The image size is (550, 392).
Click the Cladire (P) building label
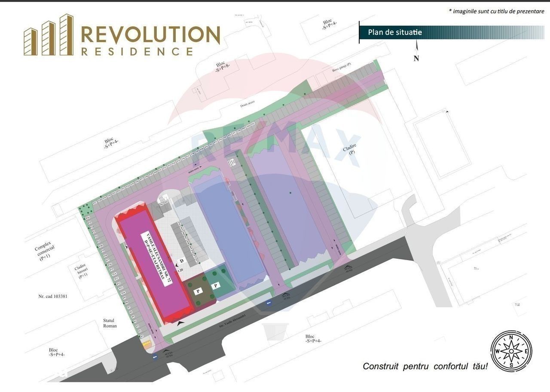click(351, 155)
